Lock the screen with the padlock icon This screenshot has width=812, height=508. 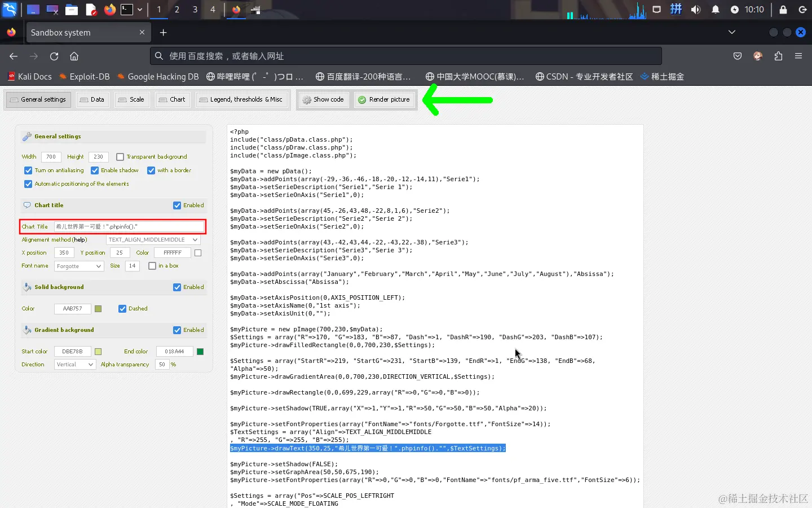click(783, 10)
